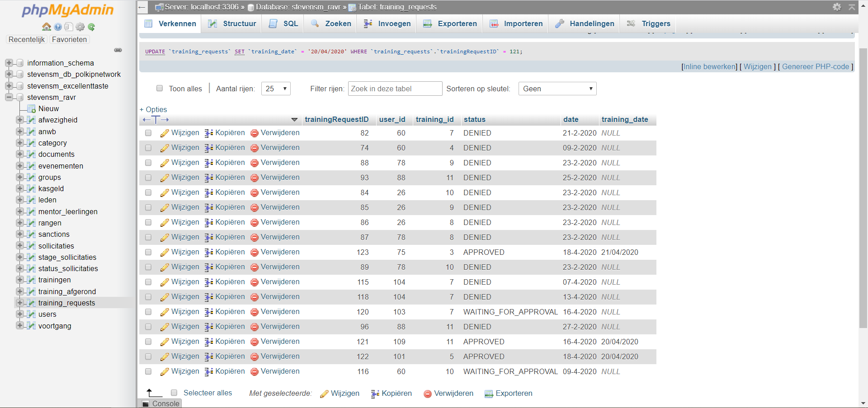Check the 'Selecteer alles' checkbox

[174, 393]
